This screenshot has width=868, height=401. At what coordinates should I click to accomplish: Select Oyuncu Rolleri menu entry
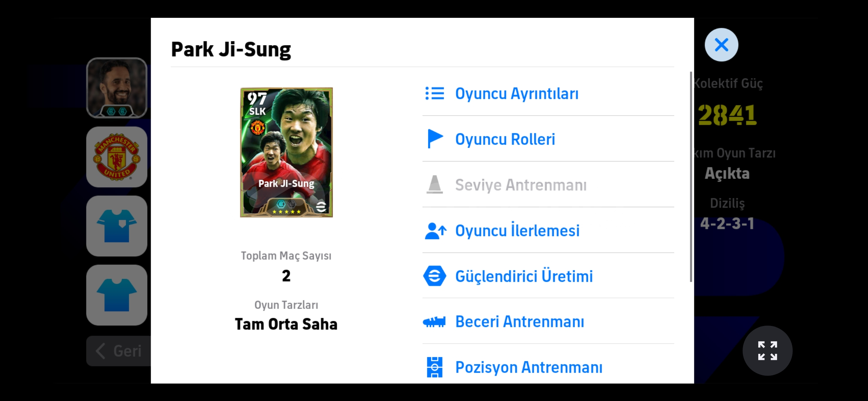pos(548,139)
